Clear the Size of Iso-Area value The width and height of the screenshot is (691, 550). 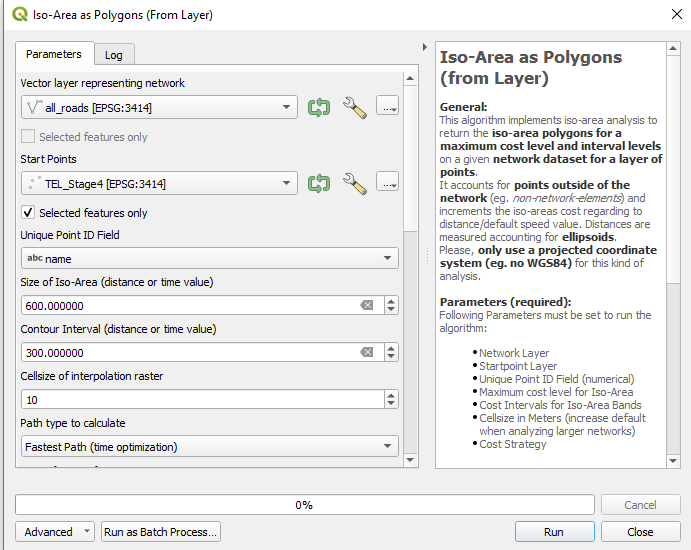(367, 305)
